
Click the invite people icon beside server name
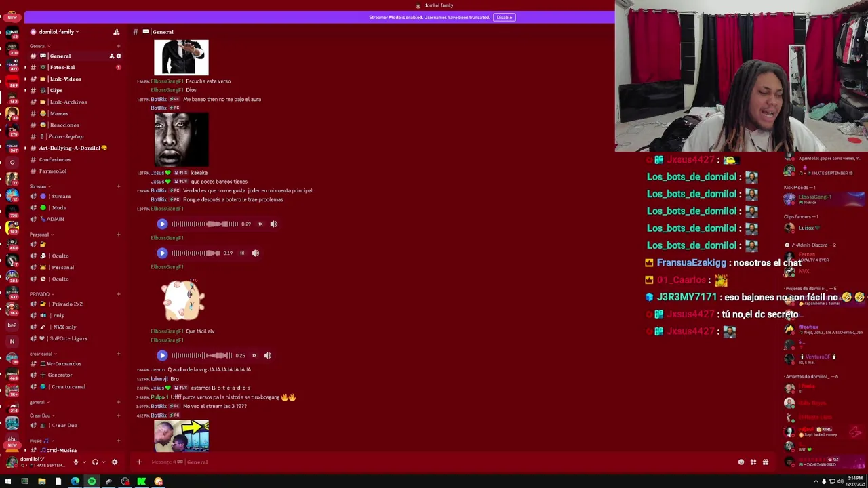pyautogui.click(x=116, y=32)
